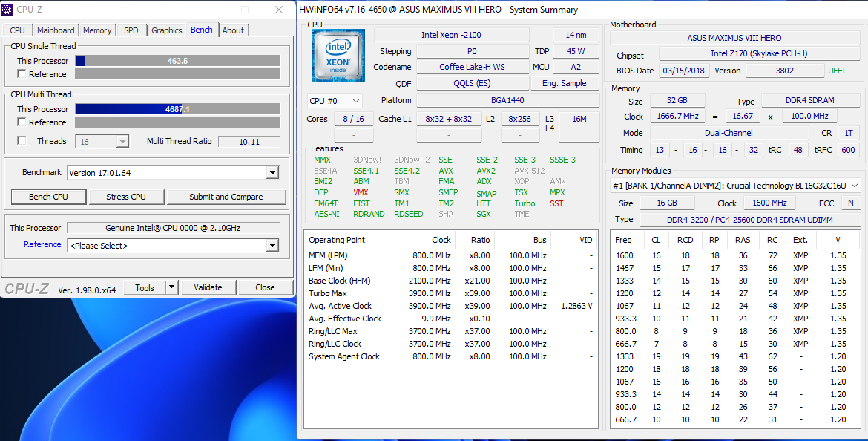Enable Reference checkbox under CPU Single Thread
This screenshot has width=868, height=441.
tap(22, 74)
